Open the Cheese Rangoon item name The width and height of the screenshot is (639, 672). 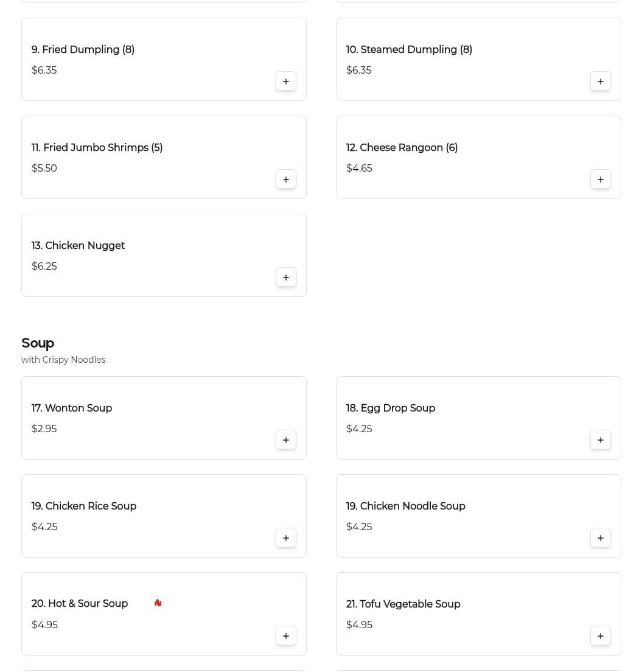402,148
